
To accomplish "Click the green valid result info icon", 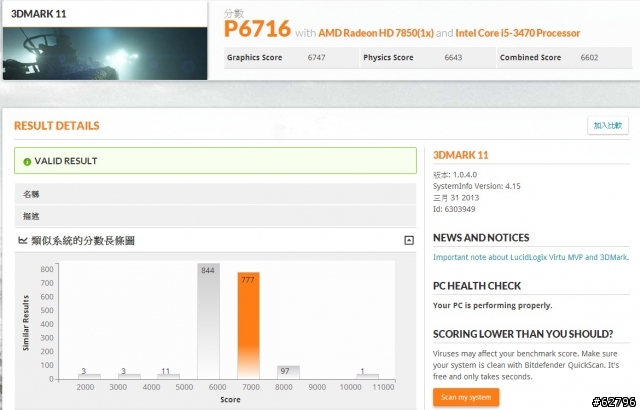I will click(27, 162).
